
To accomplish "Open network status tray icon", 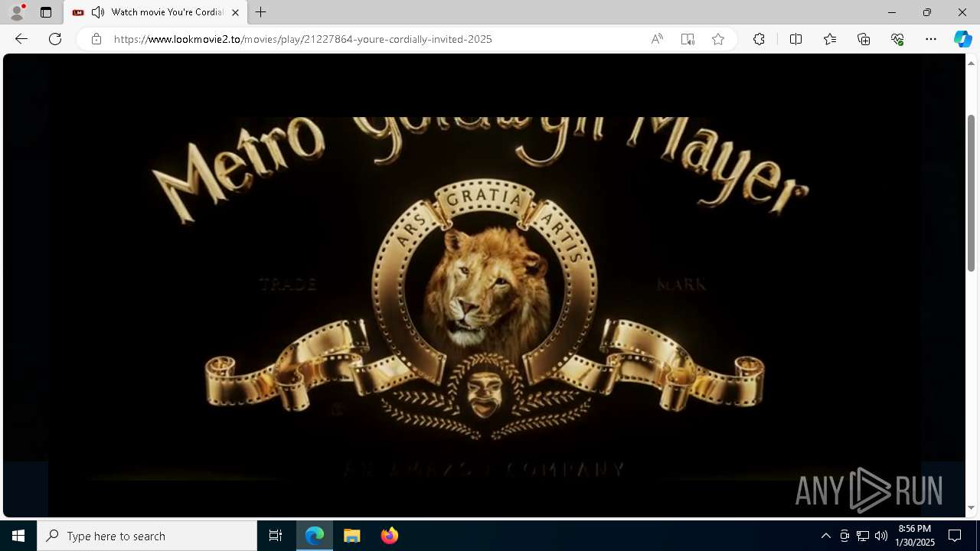I will 863,536.
